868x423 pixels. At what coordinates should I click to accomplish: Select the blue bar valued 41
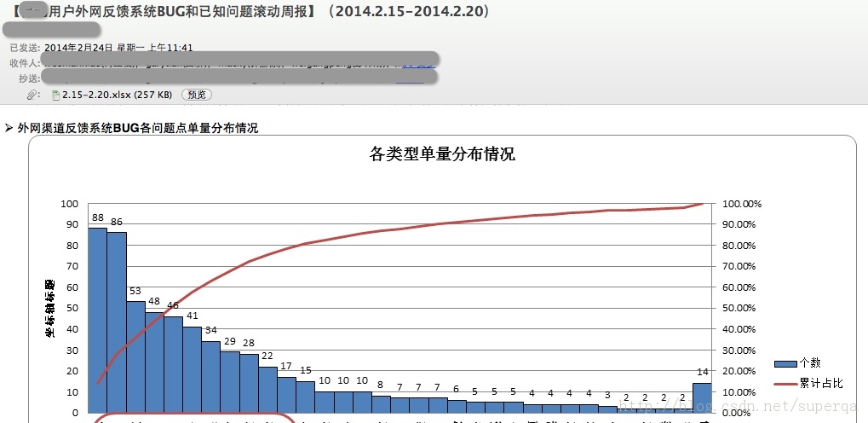point(193,370)
